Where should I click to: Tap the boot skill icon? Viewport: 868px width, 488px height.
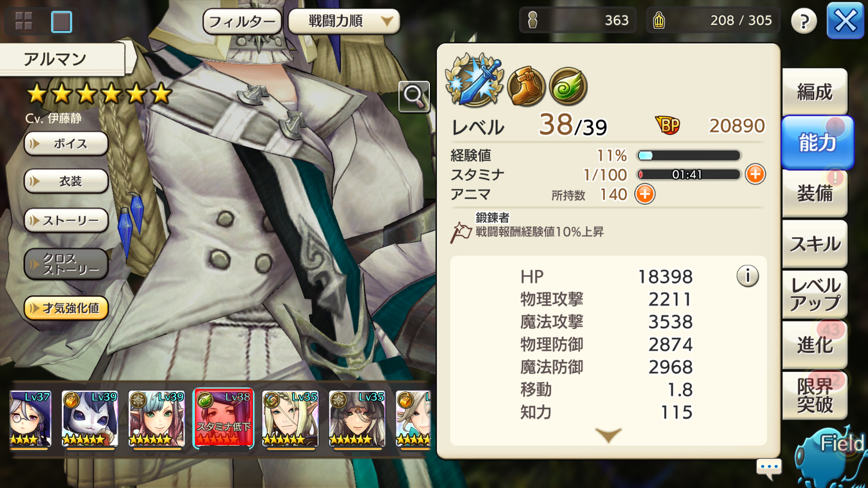pos(526,87)
